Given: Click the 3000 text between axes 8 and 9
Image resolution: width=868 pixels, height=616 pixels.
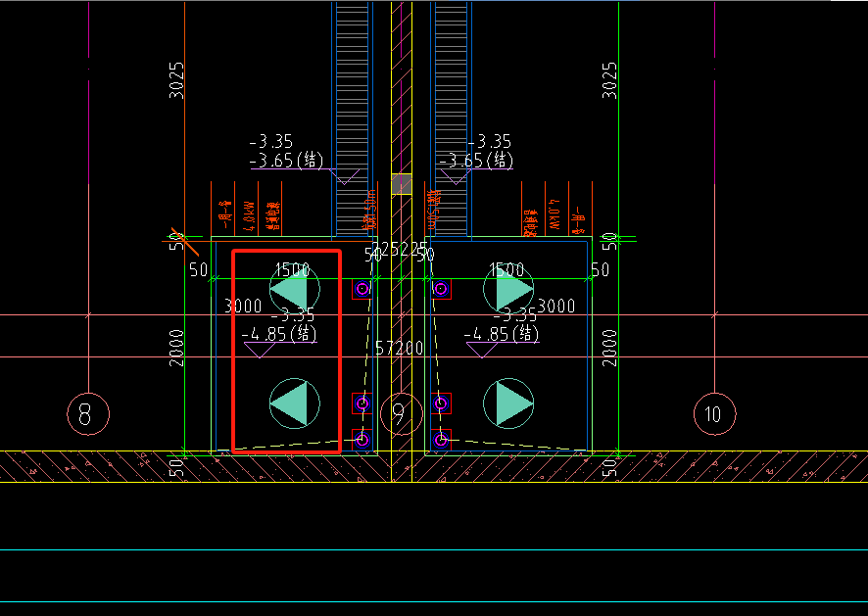Looking at the screenshot, I should (x=243, y=307).
